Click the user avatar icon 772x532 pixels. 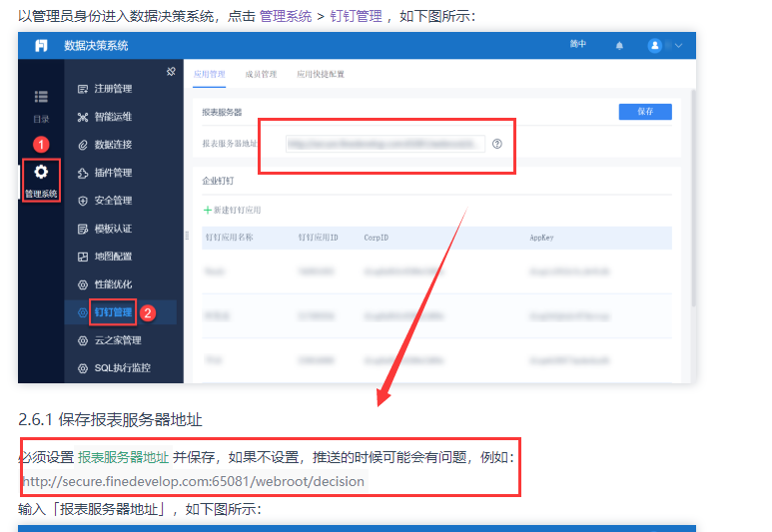click(x=654, y=46)
